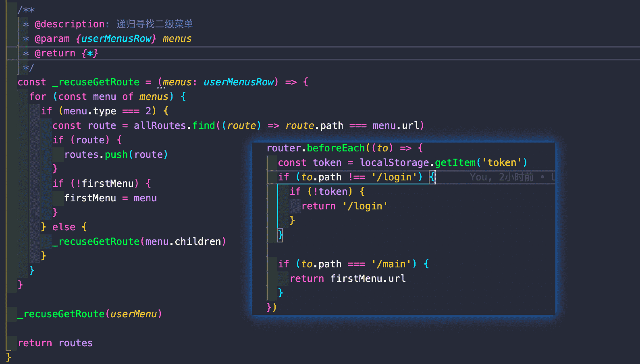Image resolution: width=640 pixels, height=364 pixels.
Task: Click the 'return routes' statement
Action: click(x=55, y=343)
